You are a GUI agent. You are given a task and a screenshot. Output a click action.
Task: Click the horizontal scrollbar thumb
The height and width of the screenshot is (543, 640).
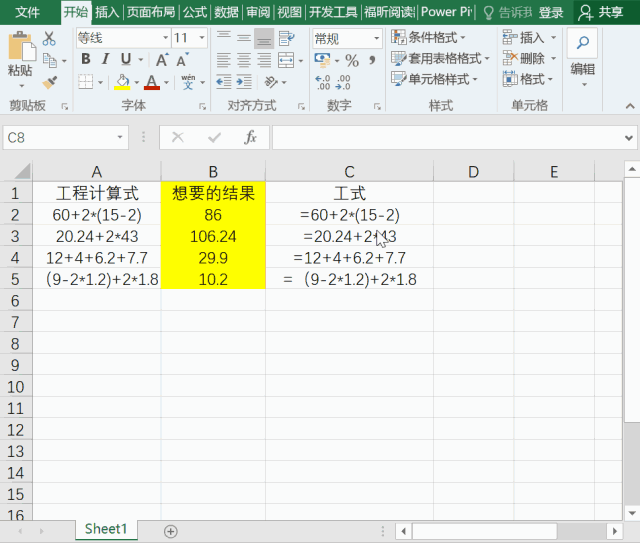[x=485, y=531]
